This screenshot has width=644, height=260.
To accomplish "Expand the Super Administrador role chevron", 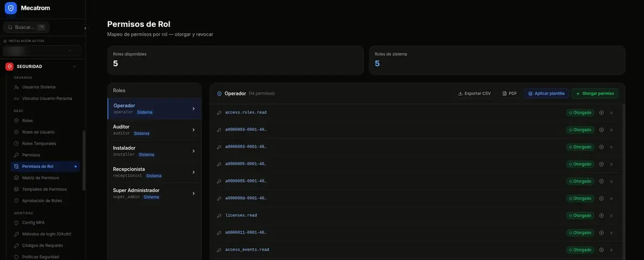I will tap(193, 194).
